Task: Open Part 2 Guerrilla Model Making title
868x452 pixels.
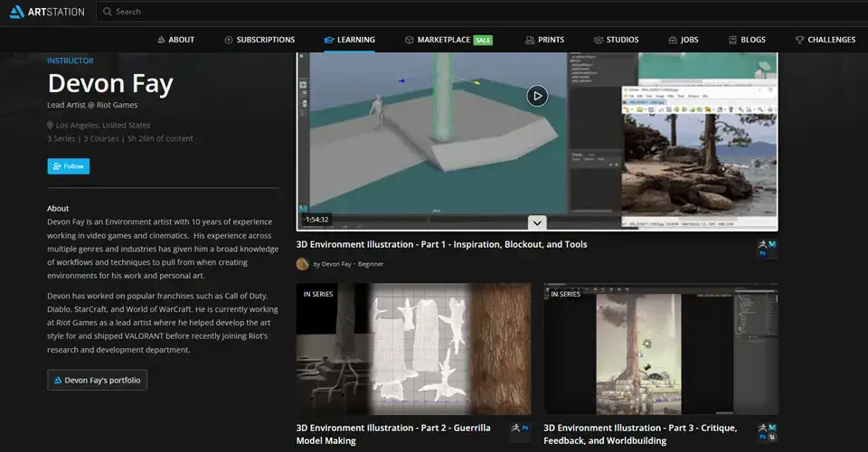Action: pyautogui.click(x=393, y=434)
